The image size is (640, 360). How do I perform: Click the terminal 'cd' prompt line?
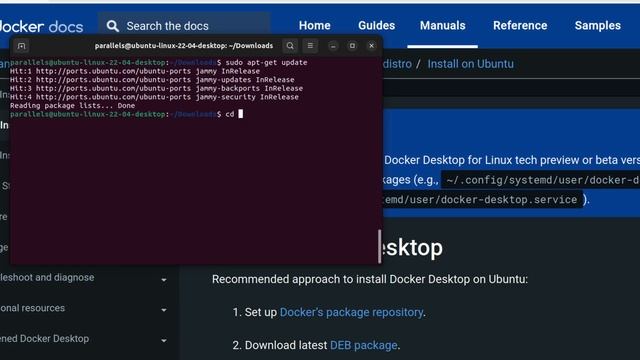(x=127, y=114)
